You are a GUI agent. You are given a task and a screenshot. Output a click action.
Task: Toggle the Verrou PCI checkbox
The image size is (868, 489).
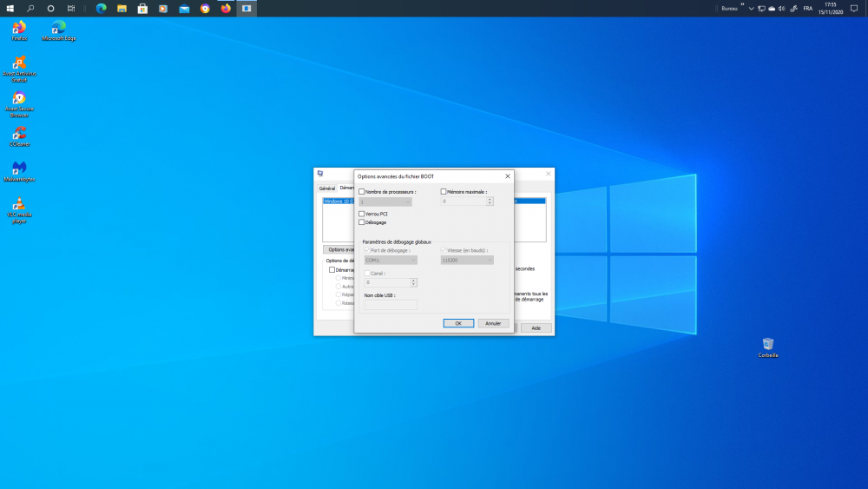[362, 214]
